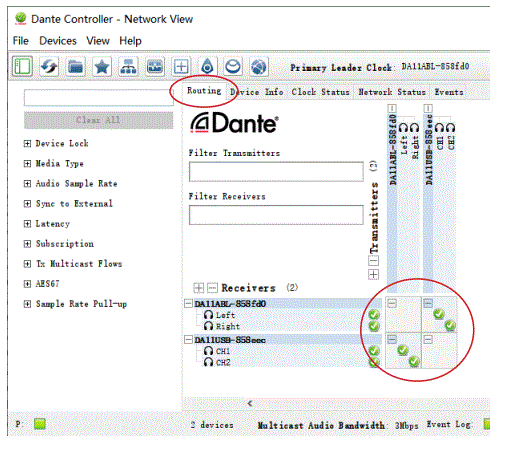Expand the Device Lock filter
Image resolution: width=505 pixels, height=450 pixels.
(x=27, y=144)
